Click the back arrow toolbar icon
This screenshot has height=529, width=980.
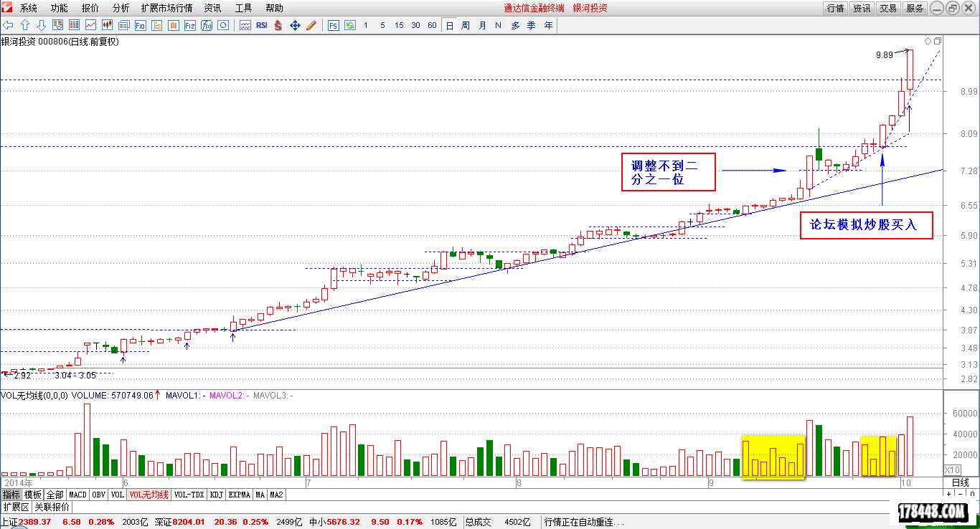pos(8,25)
